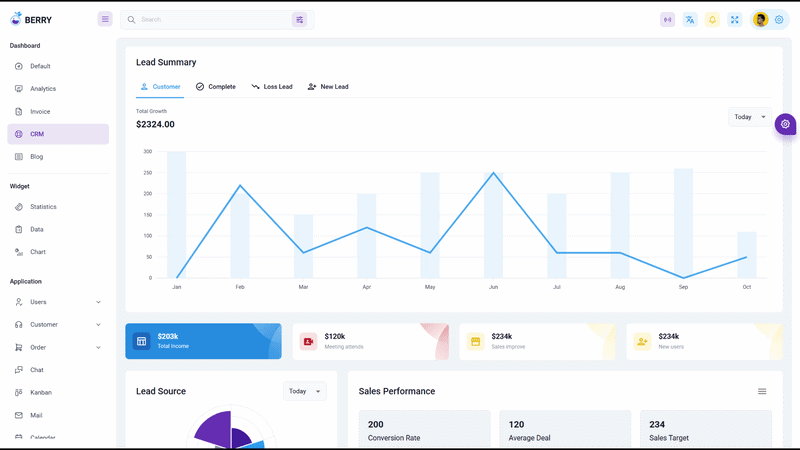Open search filter settings icon
This screenshot has width=800, height=450.
299,19
